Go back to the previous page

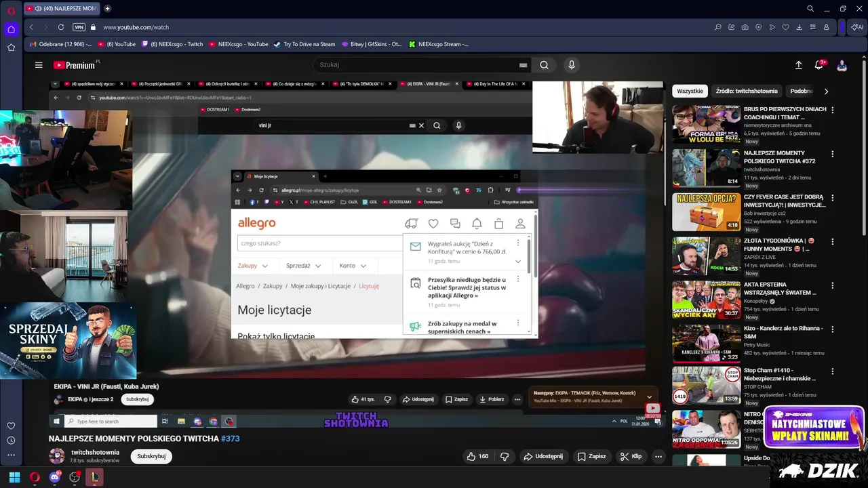click(31, 27)
